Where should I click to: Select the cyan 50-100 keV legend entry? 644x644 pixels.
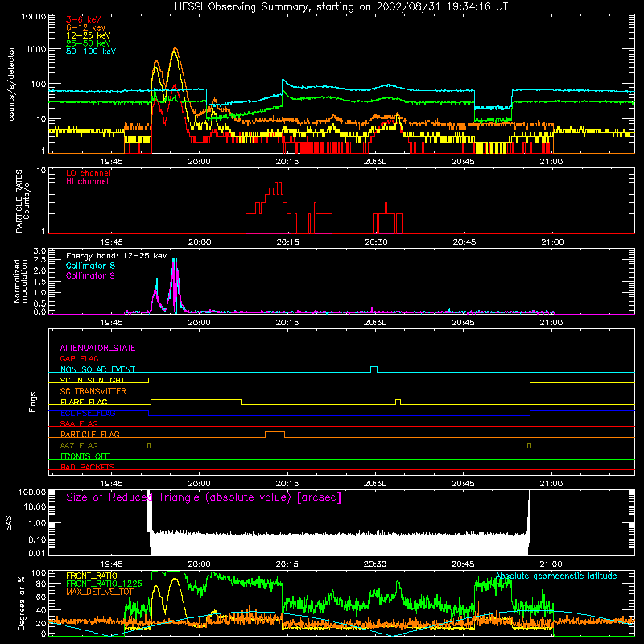pyautogui.click(x=91, y=52)
